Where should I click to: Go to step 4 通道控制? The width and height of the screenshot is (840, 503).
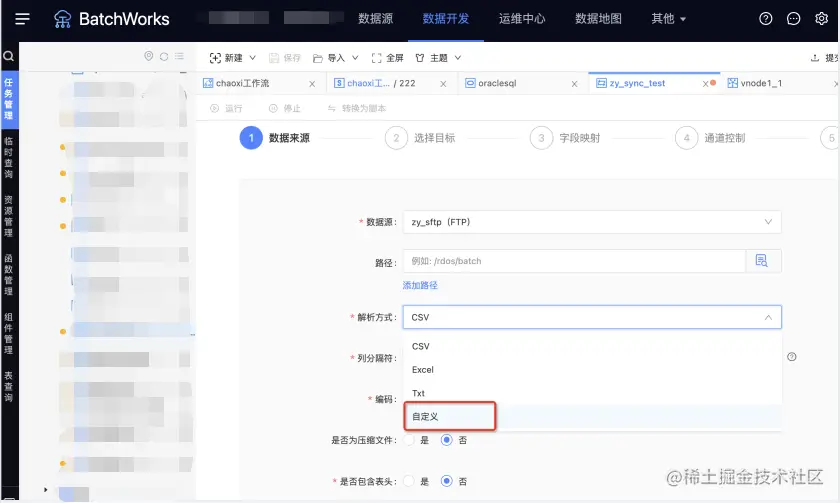coord(710,138)
